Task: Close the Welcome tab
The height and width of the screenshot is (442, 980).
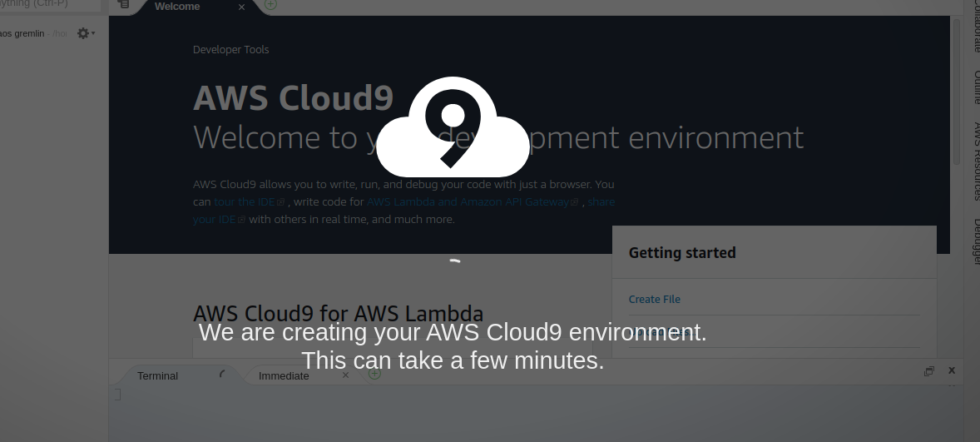Action: (x=241, y=7)
